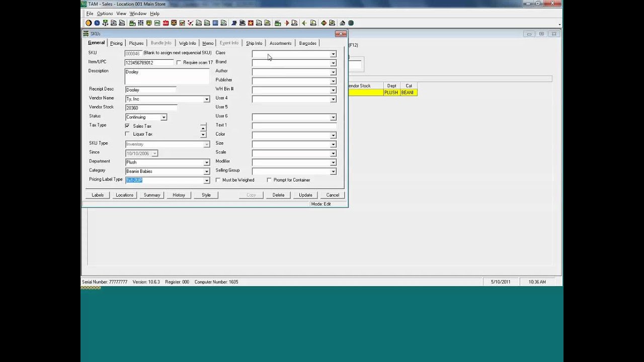Open the Status dropdown showing Continuing
The width and height of the screenshot is (644, 362).
click(x=164, y=117)
